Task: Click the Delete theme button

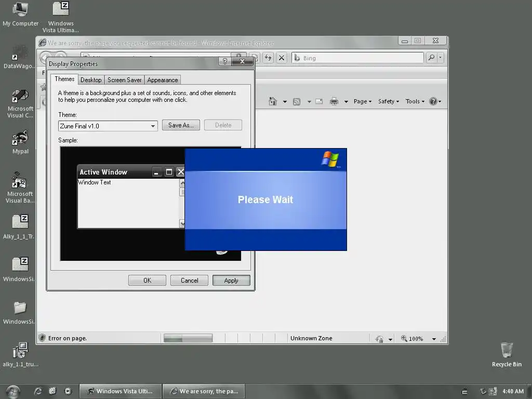Action: (x=223, y=125)
